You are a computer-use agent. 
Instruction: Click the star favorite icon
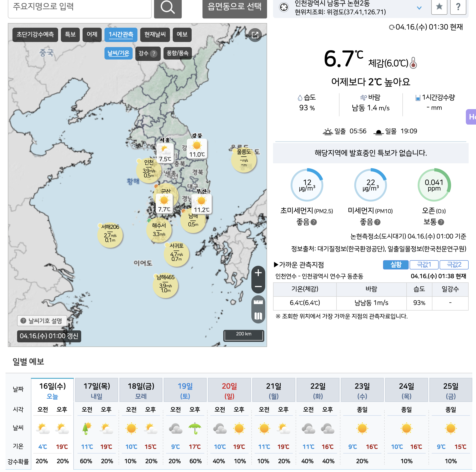(x=439, y=7)
